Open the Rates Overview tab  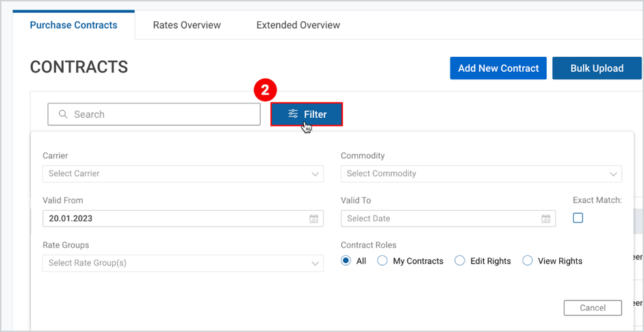point(187,25)
